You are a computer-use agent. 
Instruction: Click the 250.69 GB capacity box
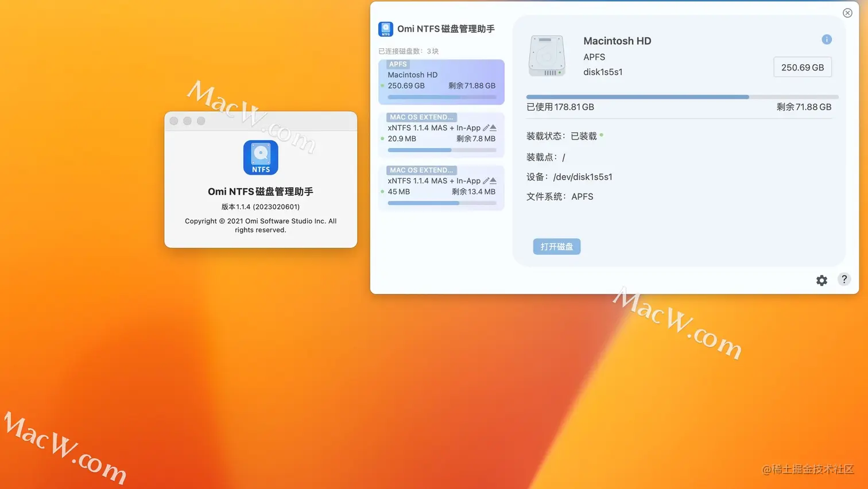803,67
